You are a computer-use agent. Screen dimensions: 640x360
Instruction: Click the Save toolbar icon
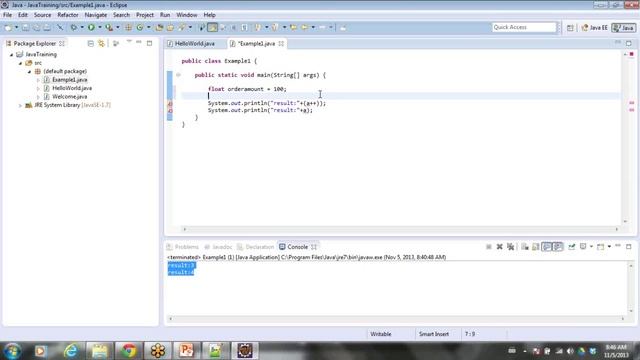tap(25, 28)
